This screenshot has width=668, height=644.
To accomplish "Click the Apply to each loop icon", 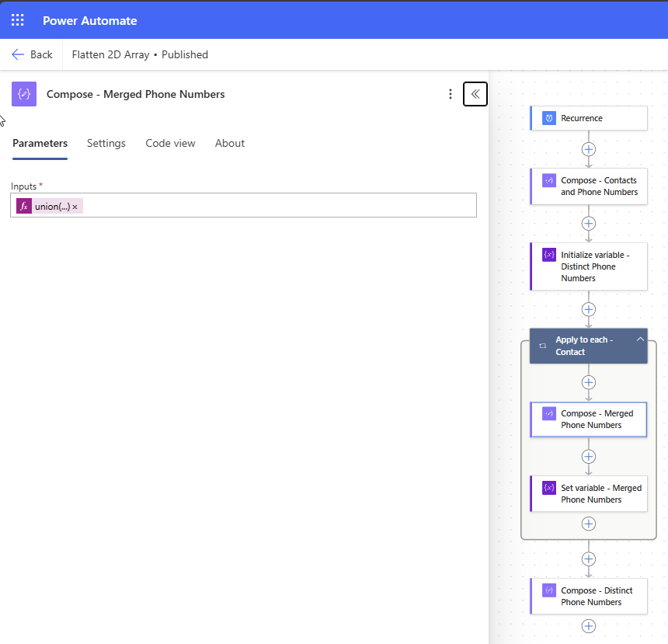I will [x=543, y=346].
